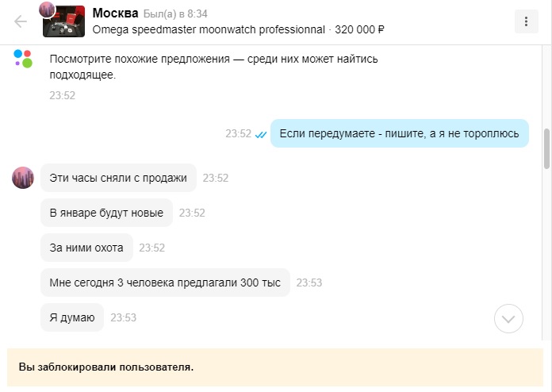The width and height of the screenshot is (552, 392).
Task: Select the message 'В январе будут новые'
Action: (x=106, y=213)
